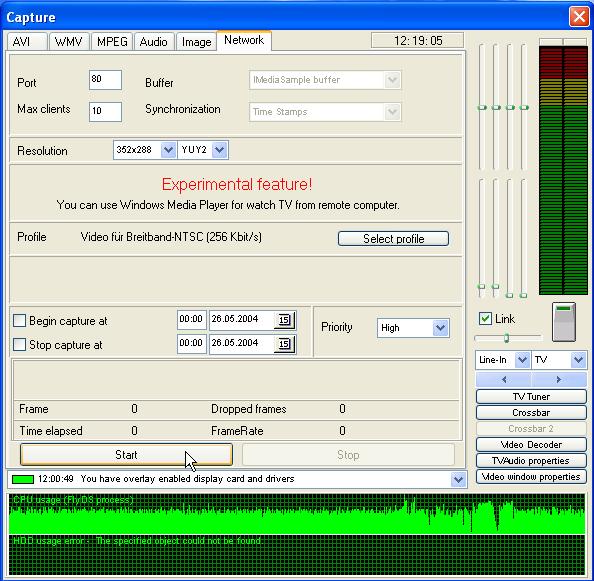
Task: Expand the status message log dropdown
Action: pos(458,479)
